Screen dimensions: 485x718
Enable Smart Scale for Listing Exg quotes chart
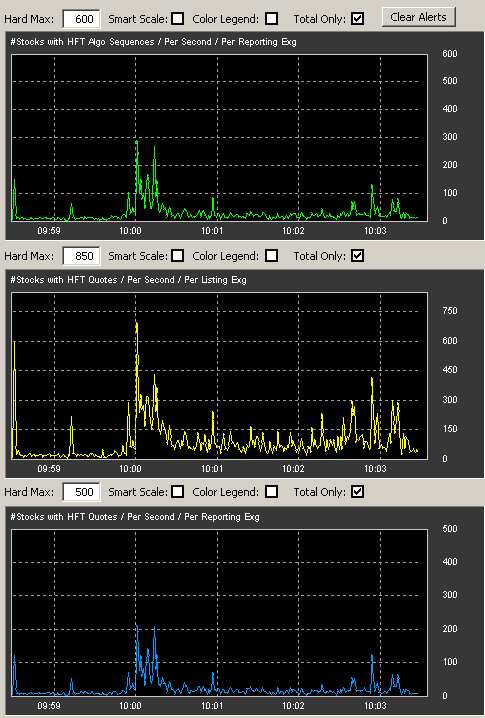coord(178,256)
